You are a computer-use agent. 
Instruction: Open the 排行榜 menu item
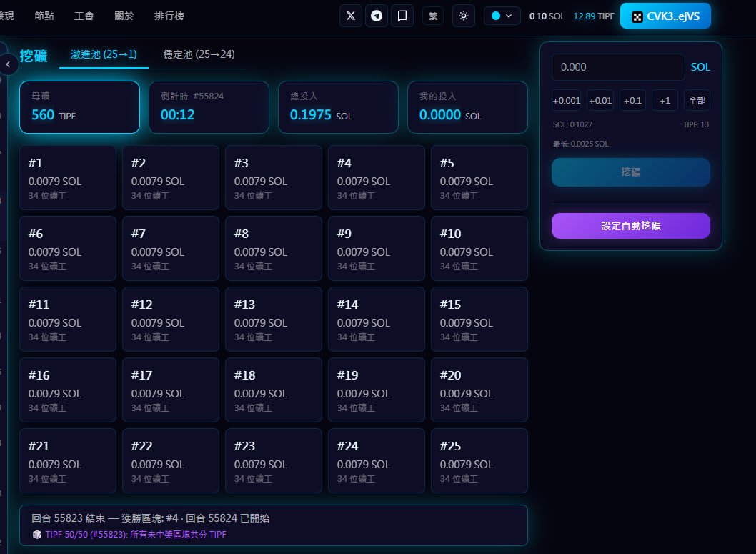coord(169,16)
